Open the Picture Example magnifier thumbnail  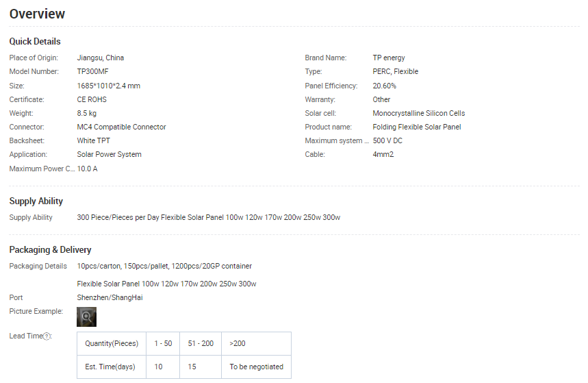tap(86, 317)
